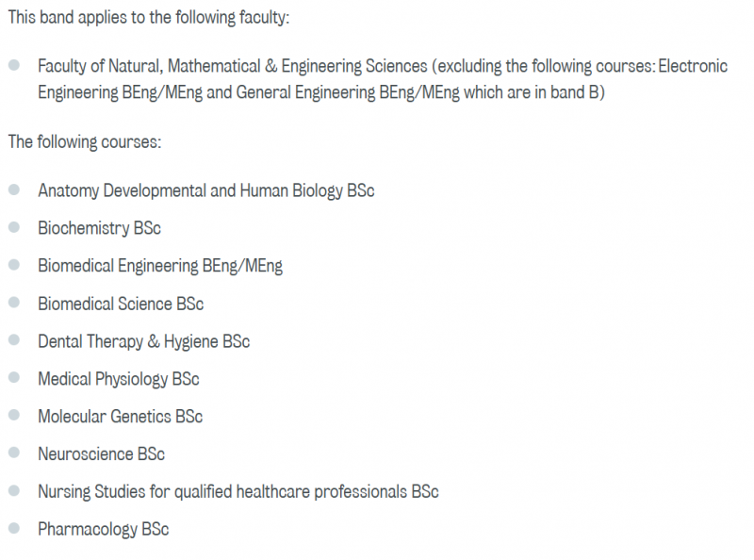Select Anatomy Developmental and Human Biology BSc text
Viewport: 754px width, 560px height.
tap(206, 191)
